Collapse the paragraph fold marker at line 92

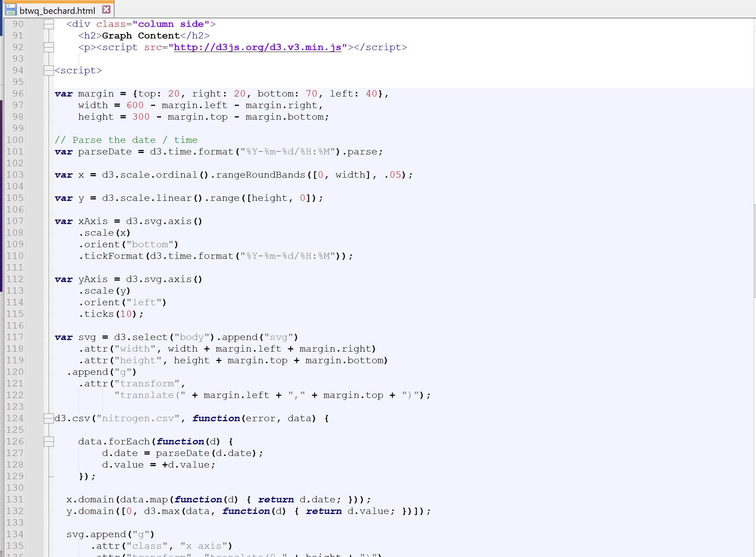pyautogui.click(x=48, y=47)
